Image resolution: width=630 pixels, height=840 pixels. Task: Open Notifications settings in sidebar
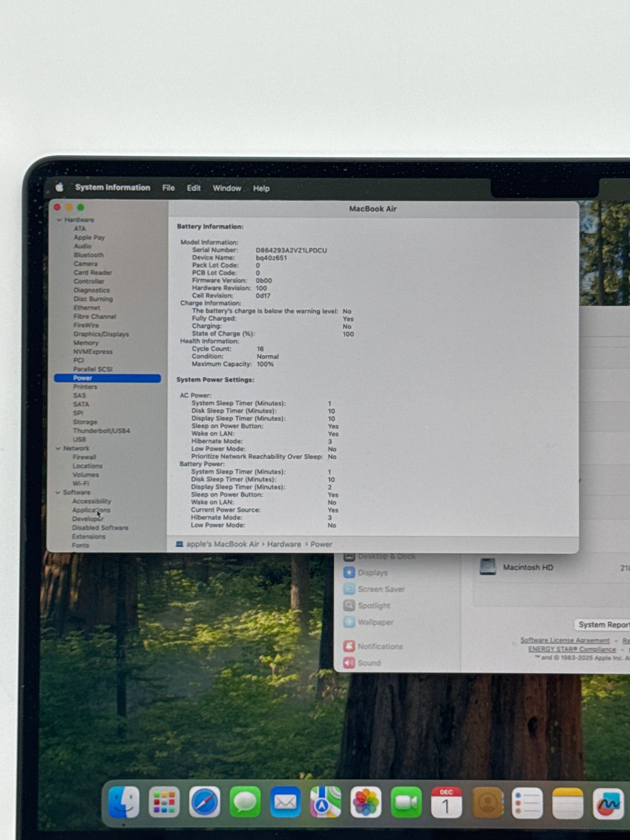coord(380,646)
